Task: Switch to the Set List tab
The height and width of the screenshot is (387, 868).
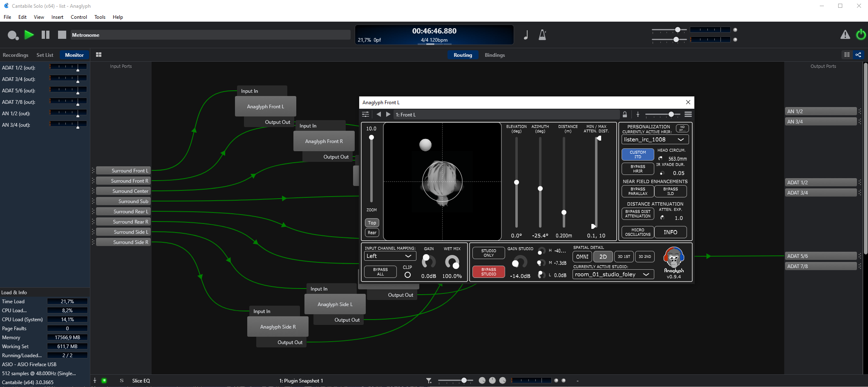Action: coord(45,55)
